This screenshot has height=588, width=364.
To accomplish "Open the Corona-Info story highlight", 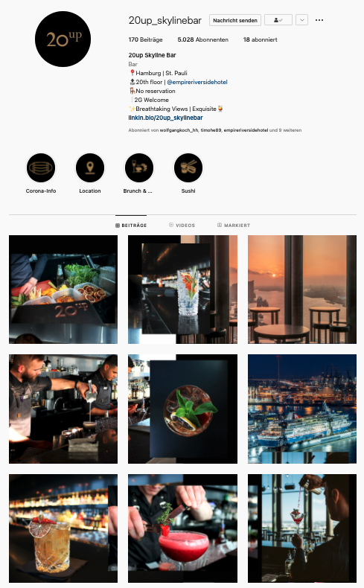I will tap(41, 168).
